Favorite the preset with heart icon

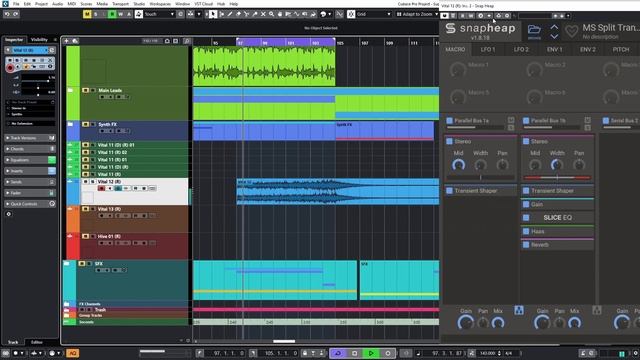point(571,31)
